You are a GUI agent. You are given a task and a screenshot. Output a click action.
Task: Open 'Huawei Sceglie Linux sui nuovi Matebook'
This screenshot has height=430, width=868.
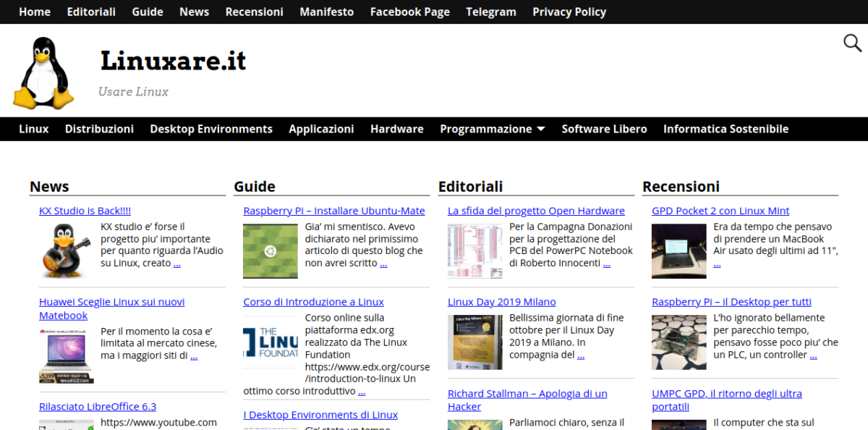click(112, 308)
